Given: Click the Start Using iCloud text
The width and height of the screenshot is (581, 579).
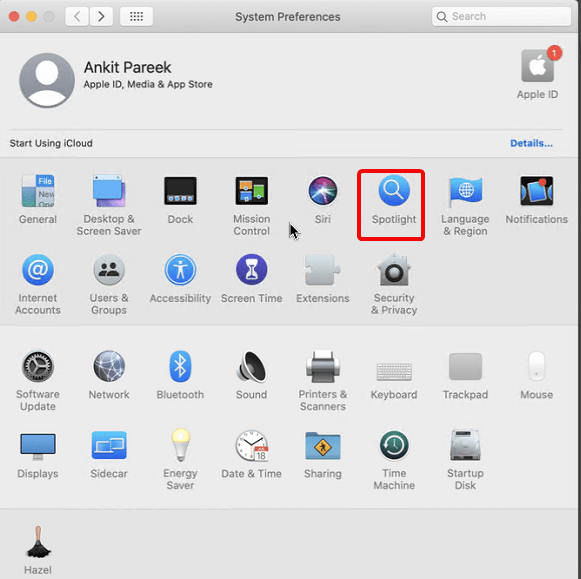Looking at the screenshot, I should (x=51, y=143).
